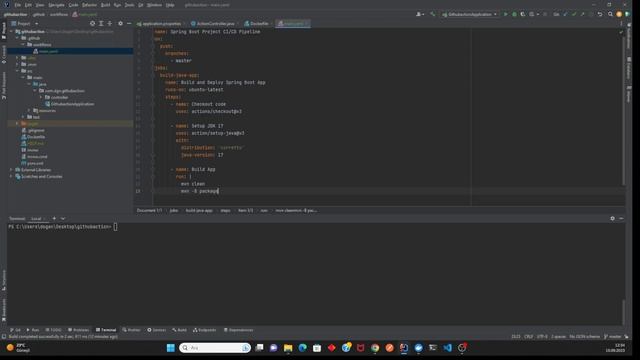Open the Project tool window from left sidebar

[4, 30]
